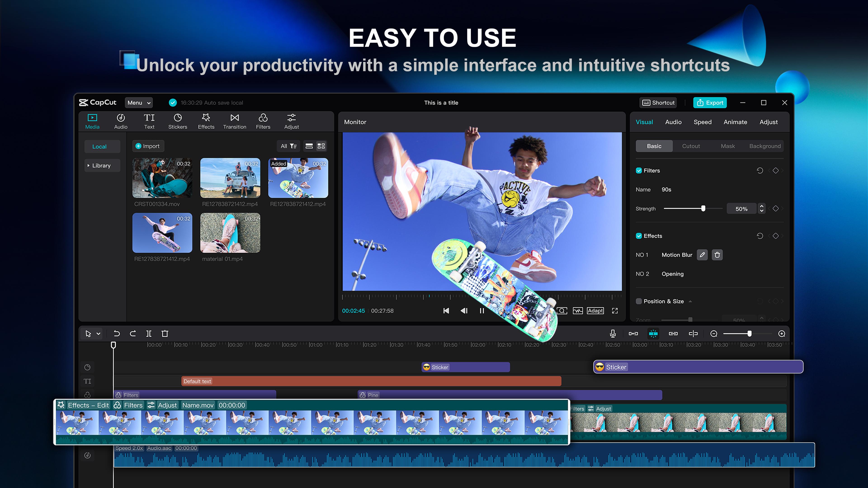Toggle the Filters checkbox on right panel
Screen dimensions: 868x488
tap(639, 170)
